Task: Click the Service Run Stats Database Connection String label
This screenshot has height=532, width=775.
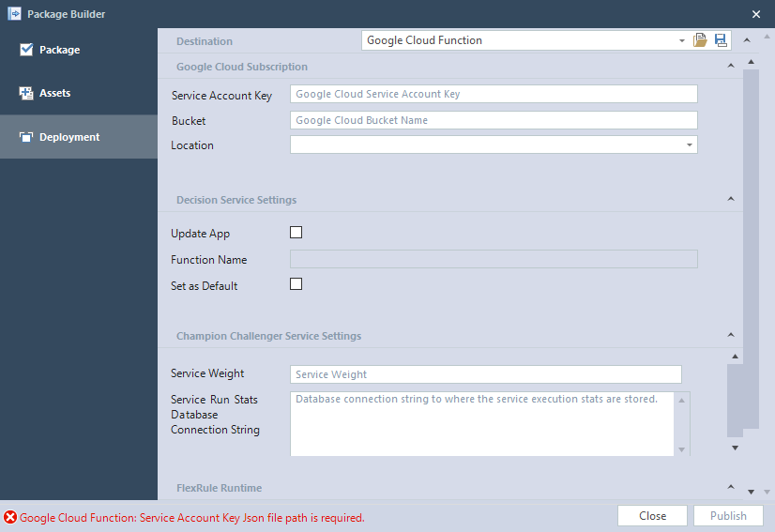Action: pos(215,415)
